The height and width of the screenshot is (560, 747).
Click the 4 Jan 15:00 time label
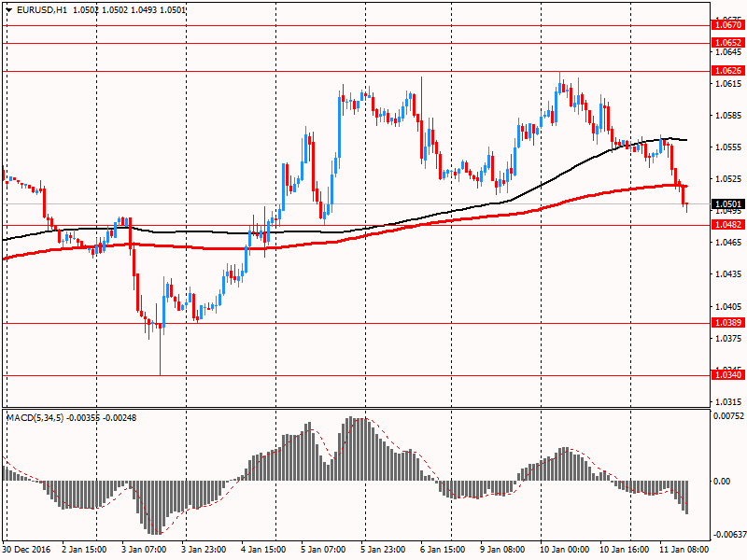(263, 549)
